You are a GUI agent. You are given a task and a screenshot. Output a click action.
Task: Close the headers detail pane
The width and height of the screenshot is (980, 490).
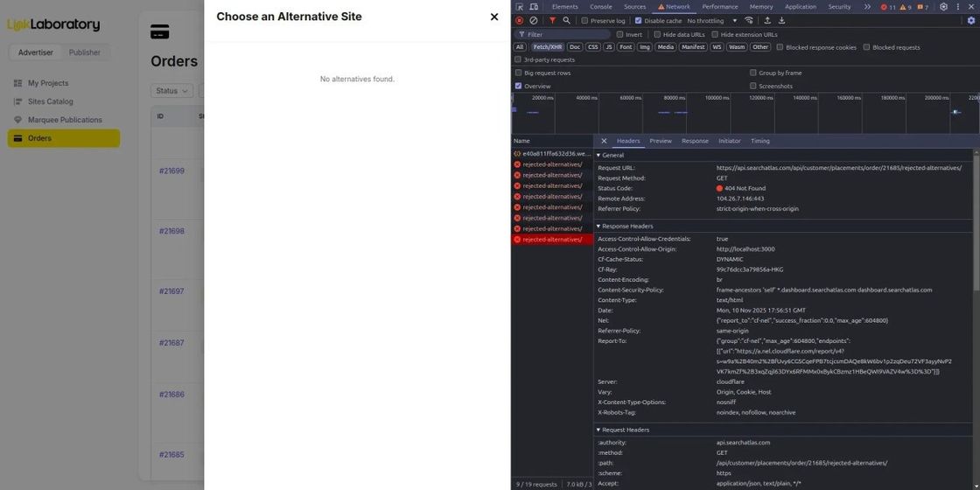(604, 141)
